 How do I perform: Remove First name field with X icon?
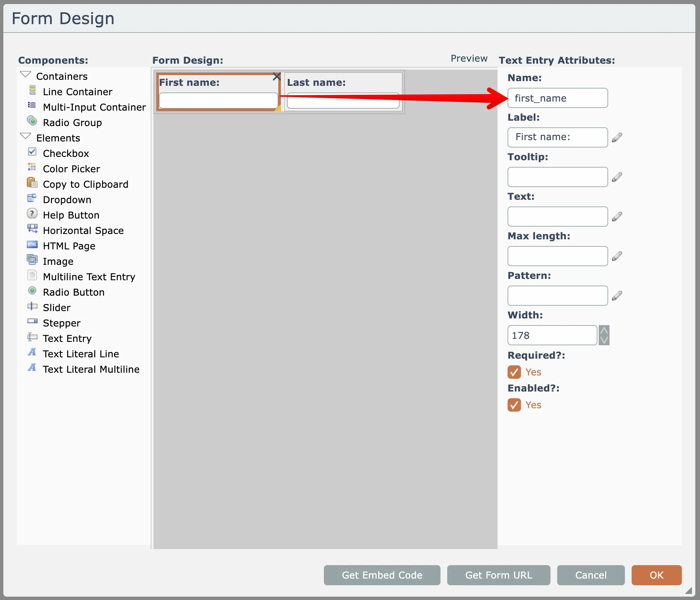tap(276, 77)
